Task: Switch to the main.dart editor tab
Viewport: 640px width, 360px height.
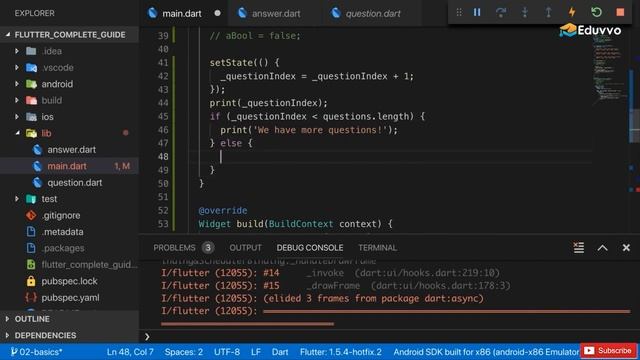Action: (182, 13)
